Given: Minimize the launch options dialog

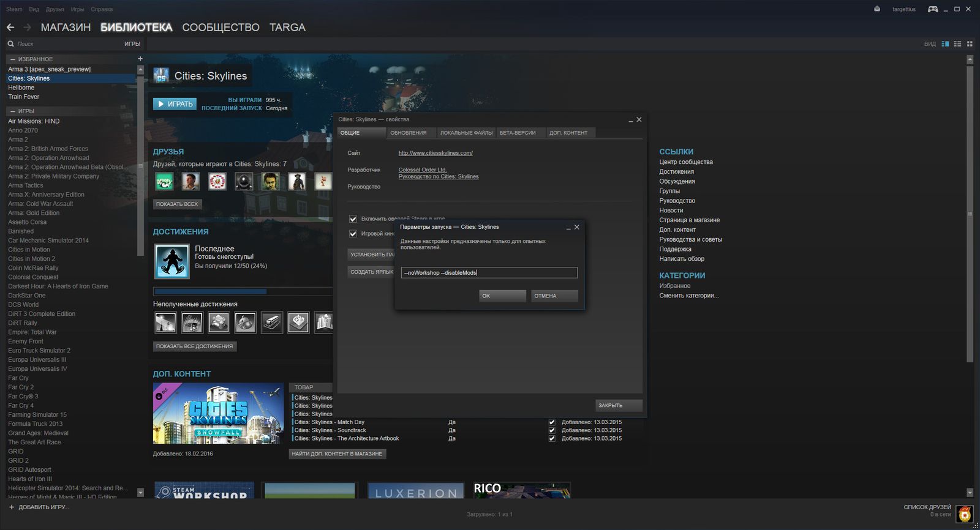Looking at the screenshot, I should 568,228.
